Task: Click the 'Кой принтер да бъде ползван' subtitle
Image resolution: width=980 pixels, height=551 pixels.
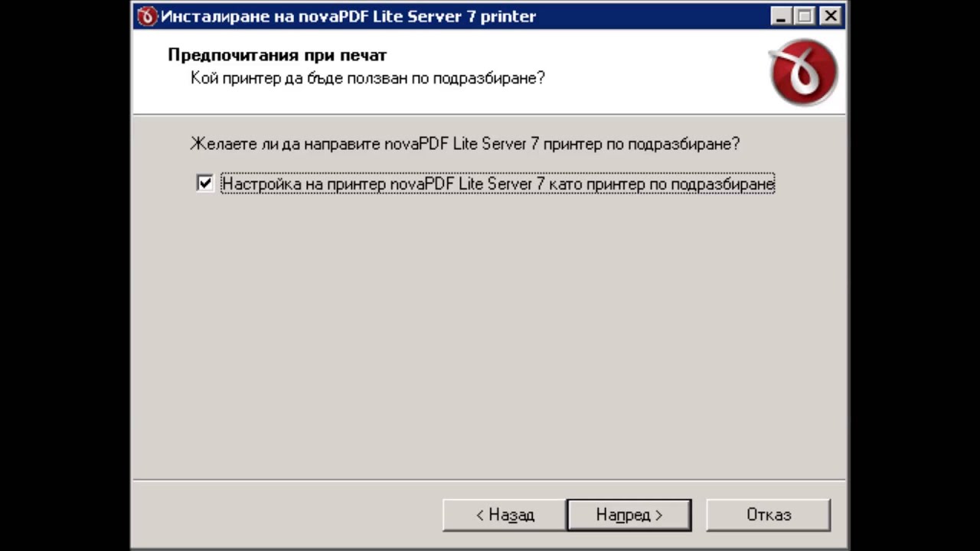Action: coord(367,78)
